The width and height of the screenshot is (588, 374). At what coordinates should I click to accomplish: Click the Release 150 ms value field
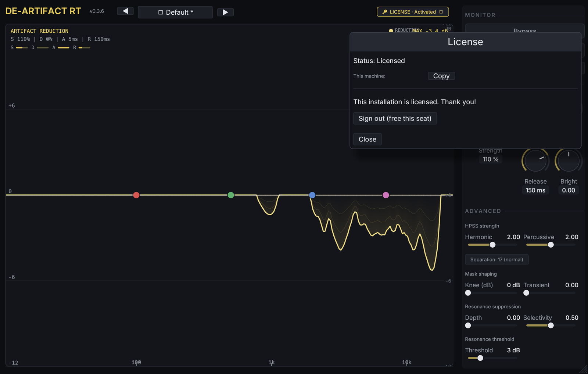pos(535,190)
